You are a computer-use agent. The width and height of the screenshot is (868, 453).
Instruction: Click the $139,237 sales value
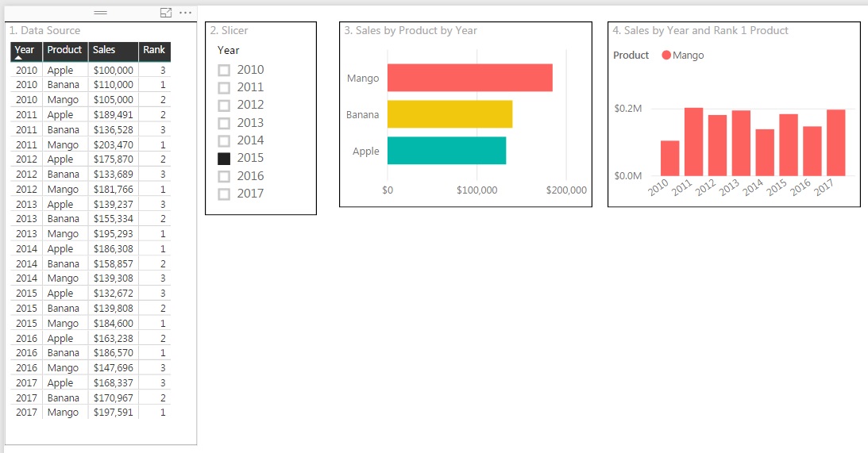tap(113, 204)
